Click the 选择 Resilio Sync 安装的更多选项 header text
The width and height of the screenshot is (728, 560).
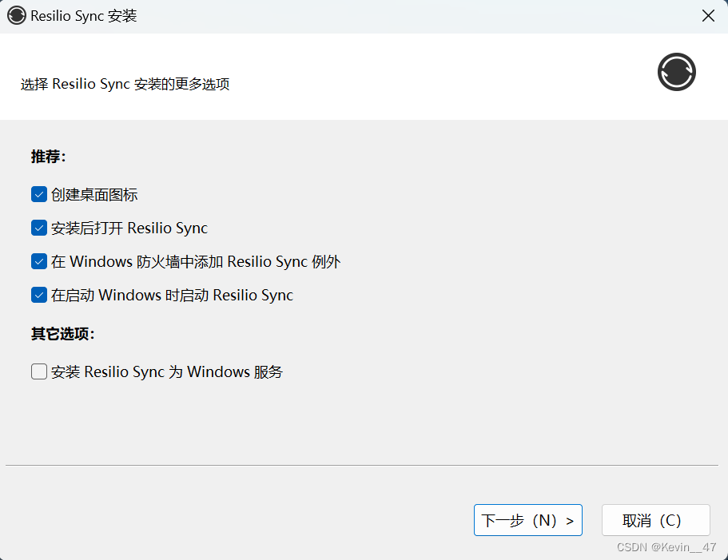pyautogui.click(x=125, y=84)
